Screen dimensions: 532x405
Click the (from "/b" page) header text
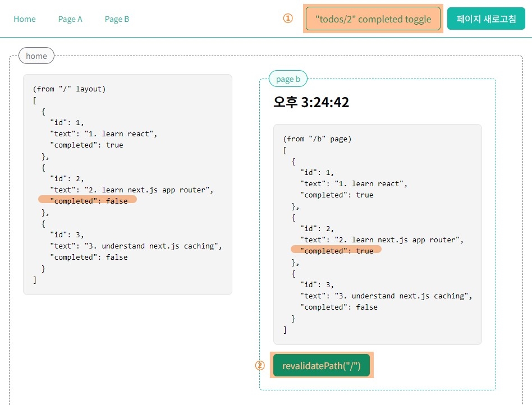[x=317, y=139]
